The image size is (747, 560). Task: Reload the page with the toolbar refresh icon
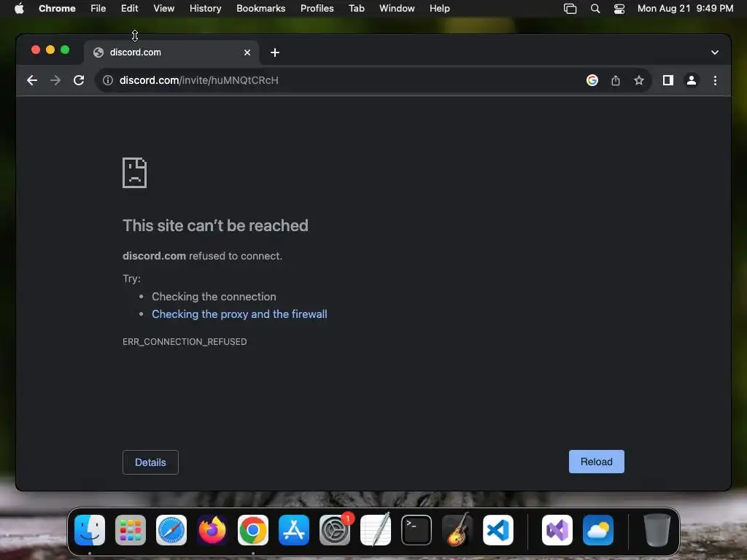tap(79, 80)
